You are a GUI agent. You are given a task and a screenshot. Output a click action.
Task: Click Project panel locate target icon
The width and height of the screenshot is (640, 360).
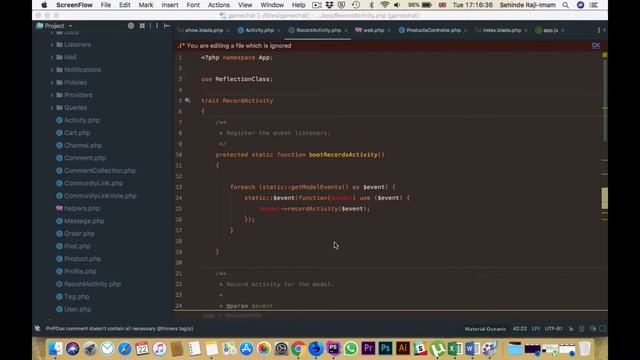point(131,26)
